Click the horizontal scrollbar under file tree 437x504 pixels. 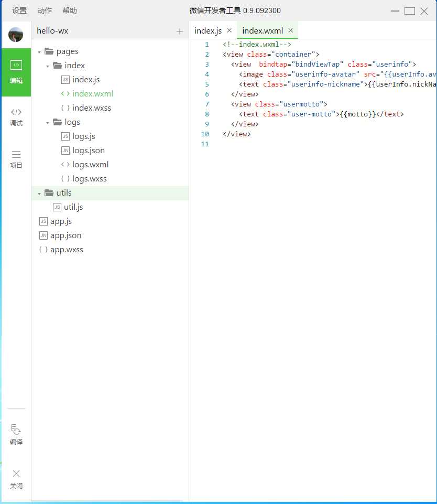coord(107,501)
